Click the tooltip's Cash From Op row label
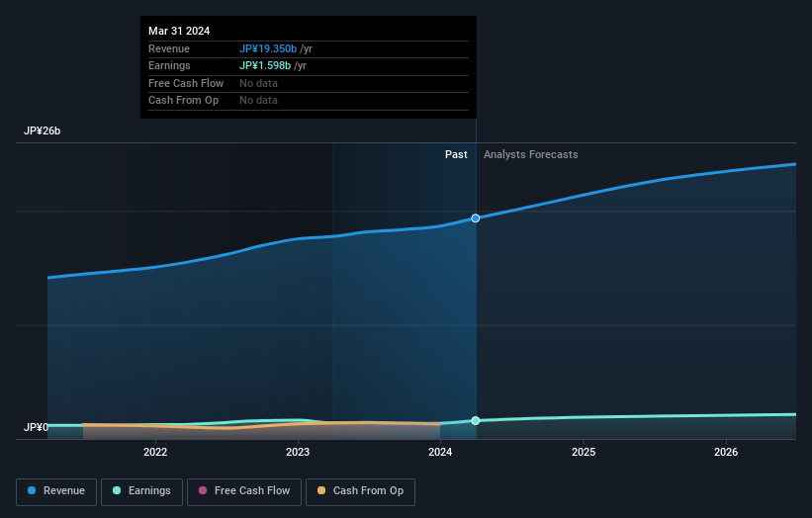Viewport: 812px width, 518px height. [x=183, y=101]
